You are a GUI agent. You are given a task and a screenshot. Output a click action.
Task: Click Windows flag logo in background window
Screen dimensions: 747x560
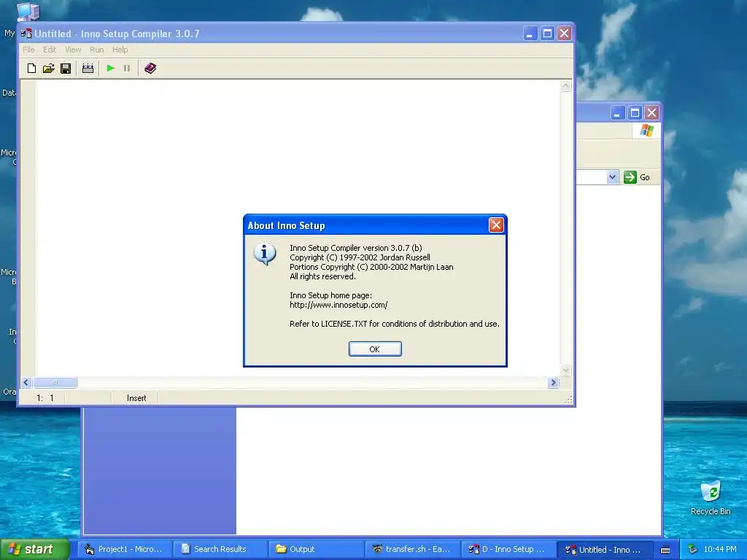647,130
